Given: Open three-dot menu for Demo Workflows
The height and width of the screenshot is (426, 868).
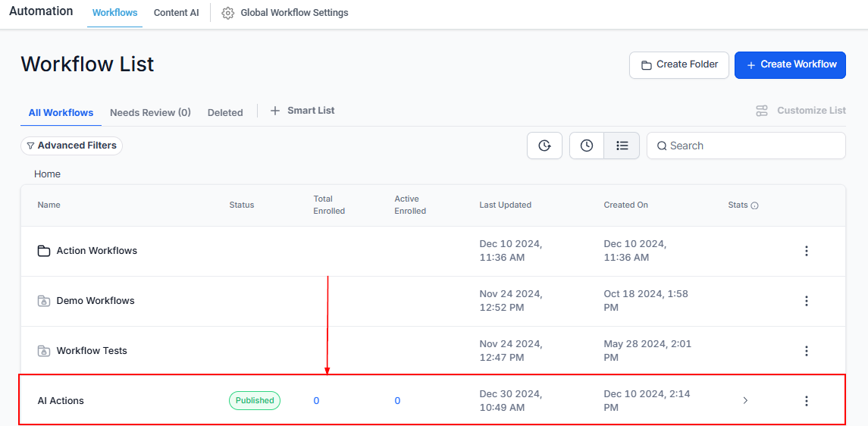Looking at the screenshot, I should click(x=806, y=301).
